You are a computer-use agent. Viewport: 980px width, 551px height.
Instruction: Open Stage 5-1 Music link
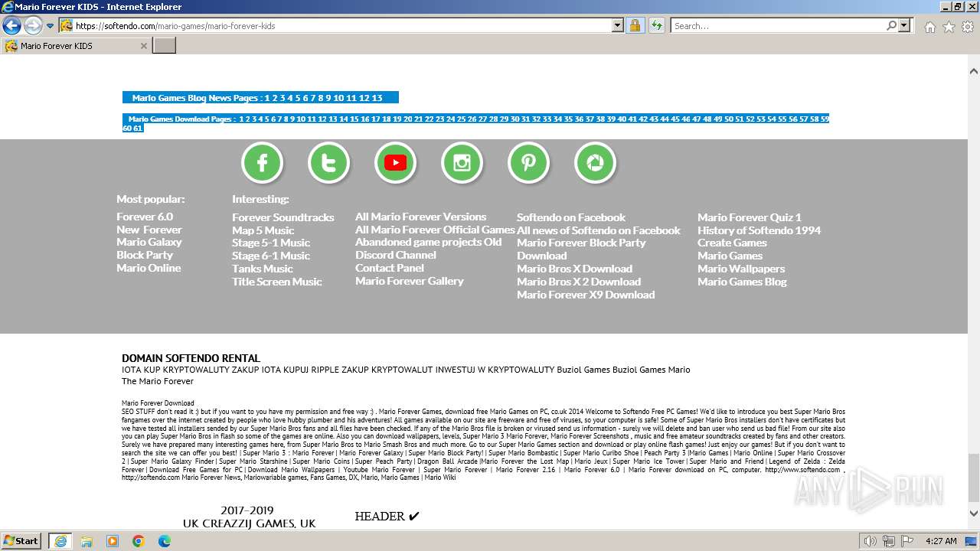[271, 243]
